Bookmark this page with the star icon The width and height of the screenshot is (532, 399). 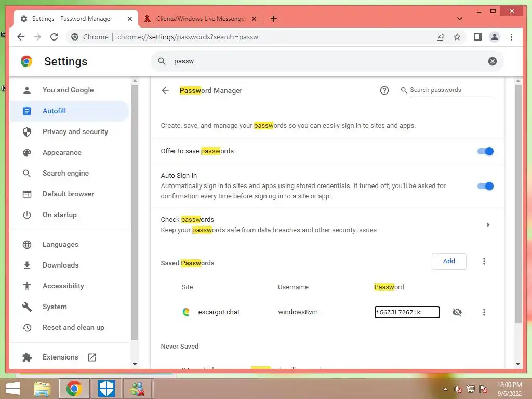(457, 37)
